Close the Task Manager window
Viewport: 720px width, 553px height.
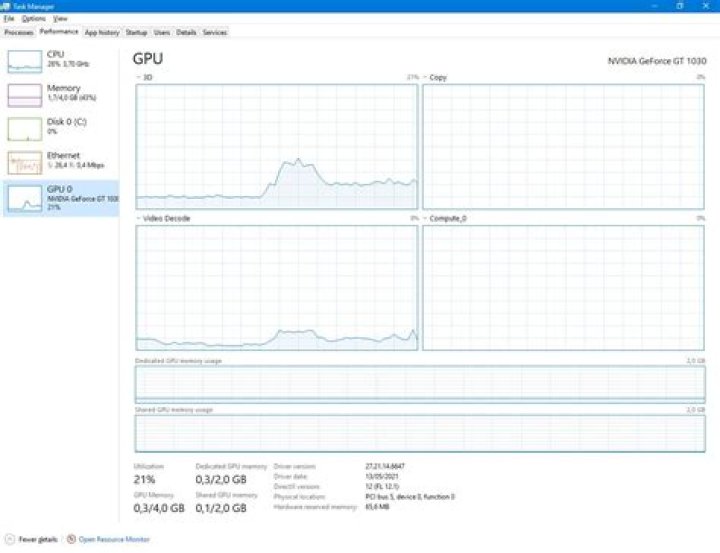pos(706,6)
